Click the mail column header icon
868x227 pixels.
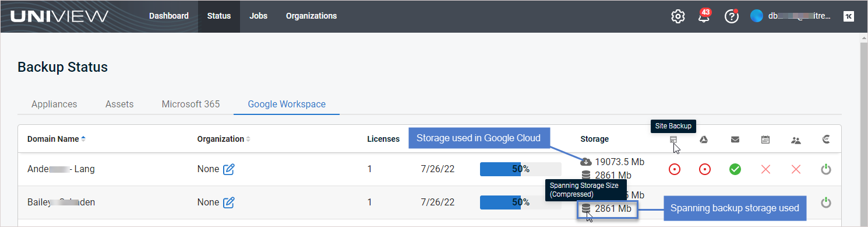point(735,139)
